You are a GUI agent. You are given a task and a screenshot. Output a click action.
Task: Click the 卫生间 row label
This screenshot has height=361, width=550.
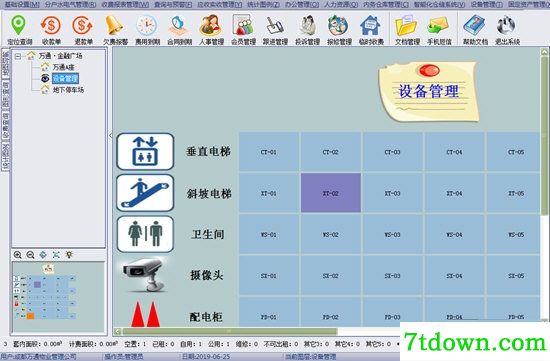pyautogui.click(x=208, y=234)
